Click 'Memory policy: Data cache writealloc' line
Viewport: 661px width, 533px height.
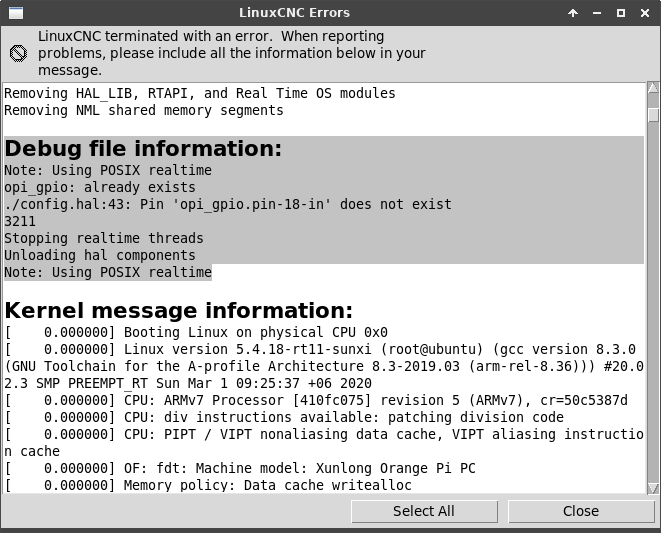coord(208,485)
